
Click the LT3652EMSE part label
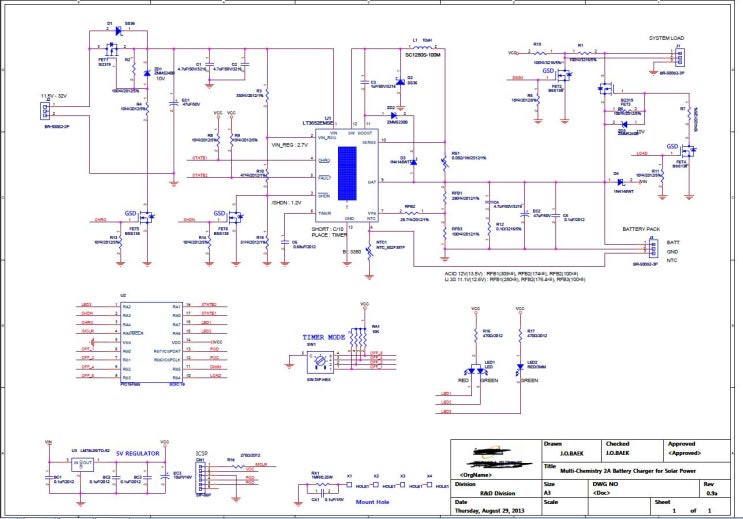pyautogui.click(x=318, y=124)
